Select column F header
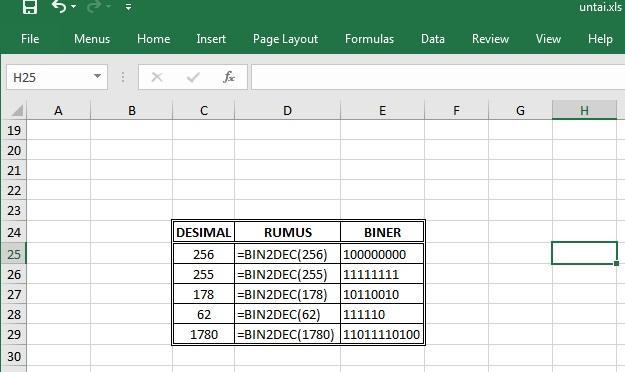625x372 pixels. (456, 110)
